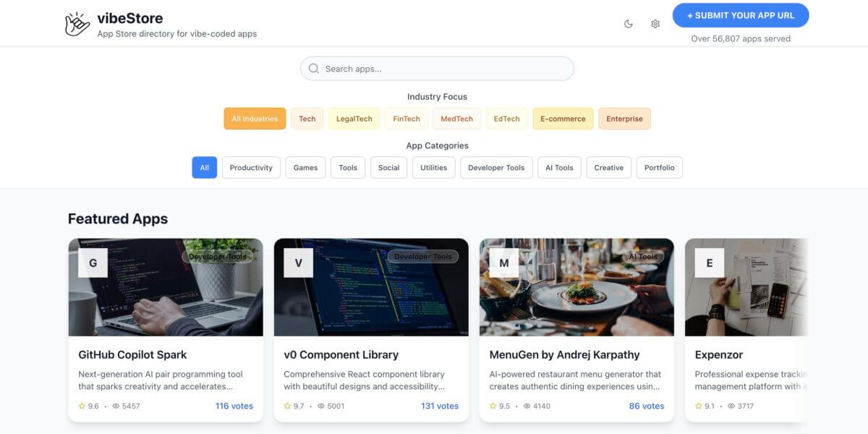Filter by Enterprise industry
This screenshot has width=868, height=434.
[x=625, y=119]
